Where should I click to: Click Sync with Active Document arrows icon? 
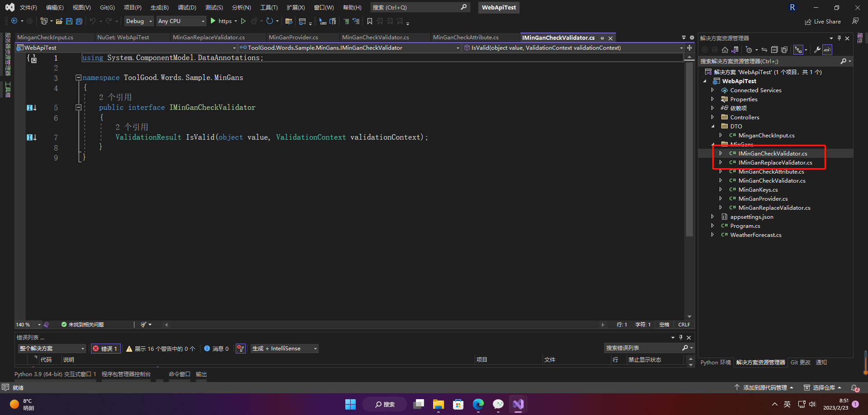(x=764, y=50)
